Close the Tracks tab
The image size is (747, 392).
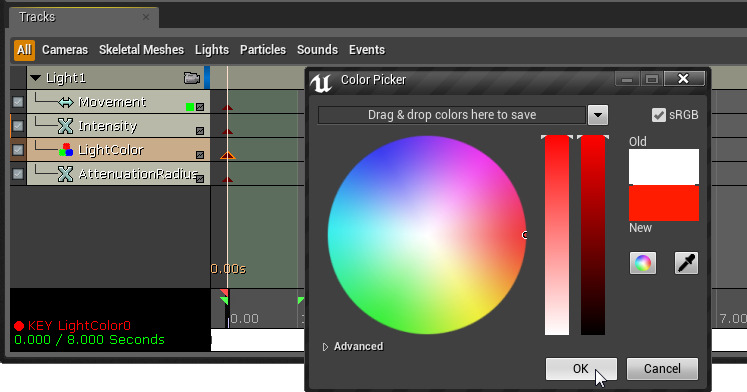(x=146, y=17)
